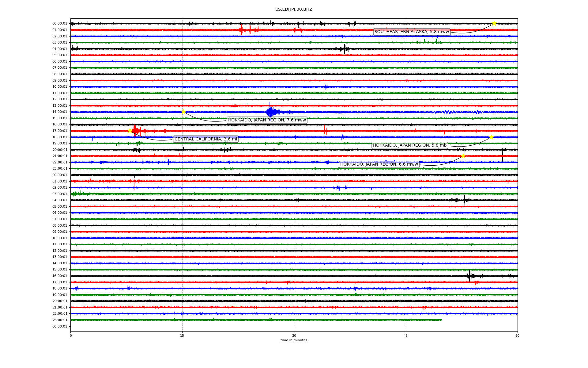Click the large blue Hokkaido waveform burst
This screenshot has height=368, width=588.
(270, 112)
